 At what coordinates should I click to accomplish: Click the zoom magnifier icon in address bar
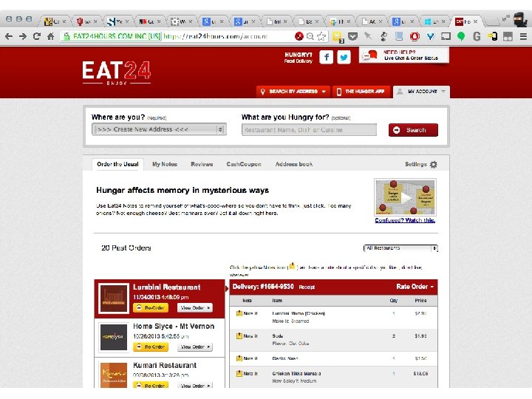point(310,36)
